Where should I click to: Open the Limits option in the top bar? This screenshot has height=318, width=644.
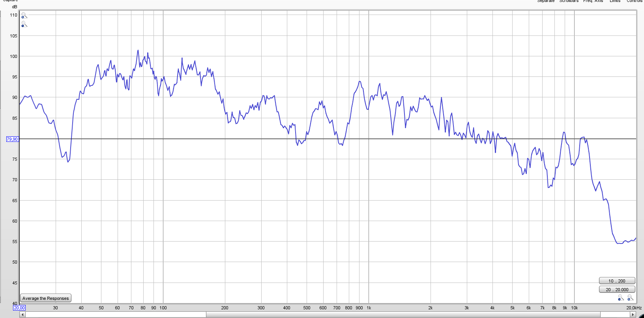[615, 1]
